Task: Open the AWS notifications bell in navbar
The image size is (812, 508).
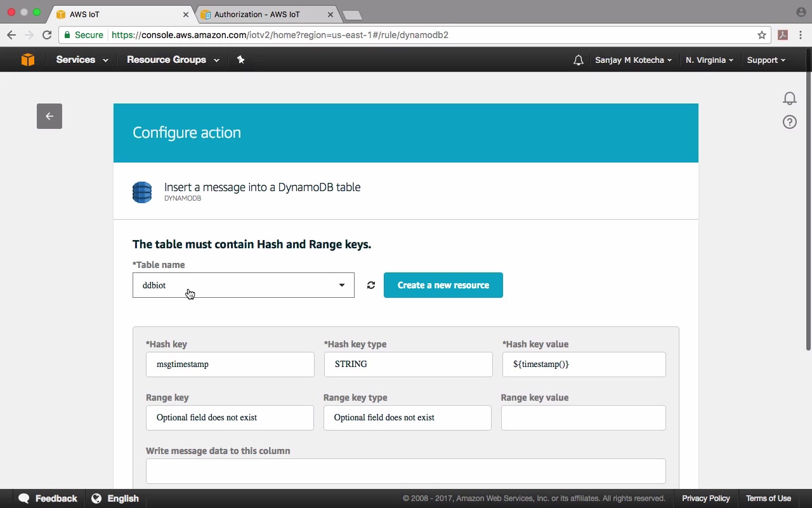Action: click(578, 60)
